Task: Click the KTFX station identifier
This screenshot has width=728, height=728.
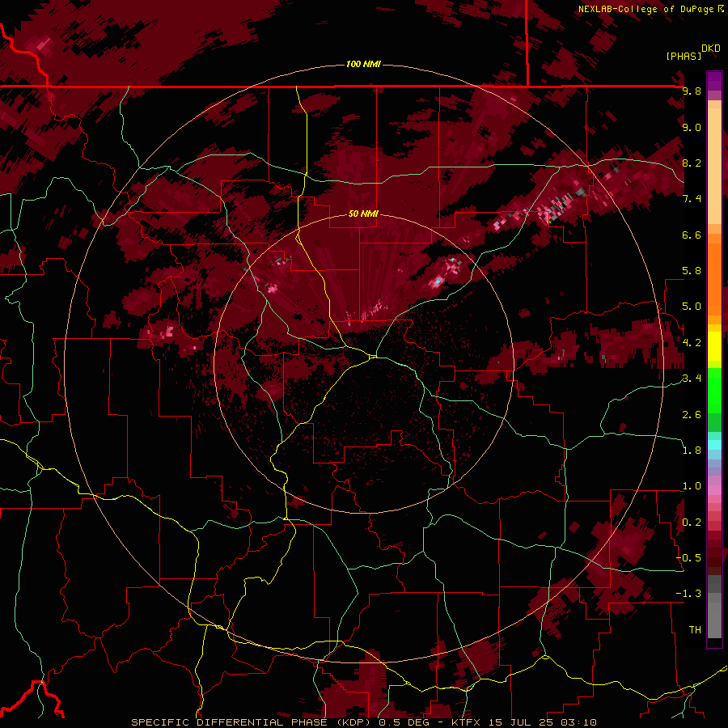Action: 464,722
